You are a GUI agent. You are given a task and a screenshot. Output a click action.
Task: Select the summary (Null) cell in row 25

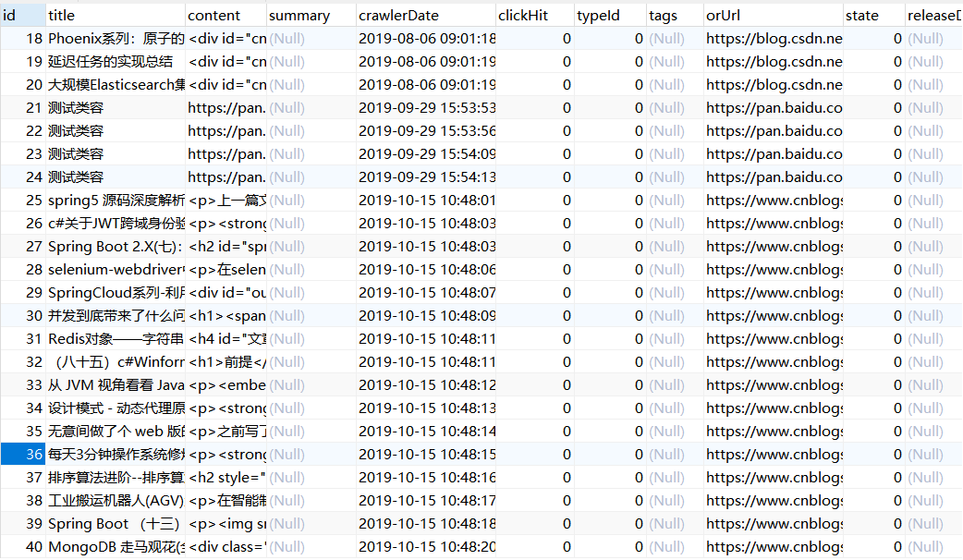pos(311,201)
